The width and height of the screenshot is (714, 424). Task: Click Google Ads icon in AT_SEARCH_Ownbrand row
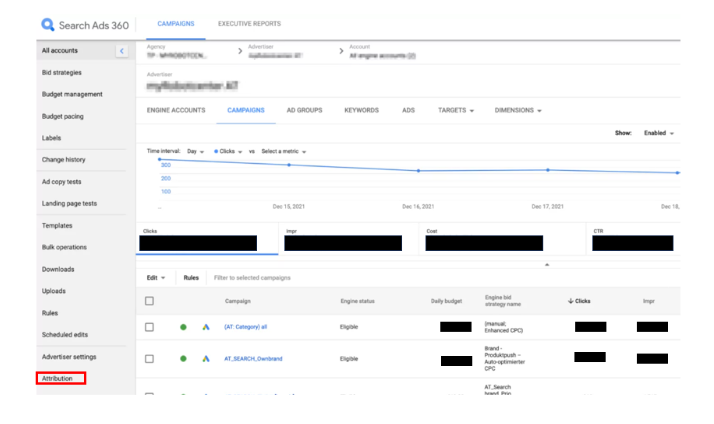(x=206, y=358)
